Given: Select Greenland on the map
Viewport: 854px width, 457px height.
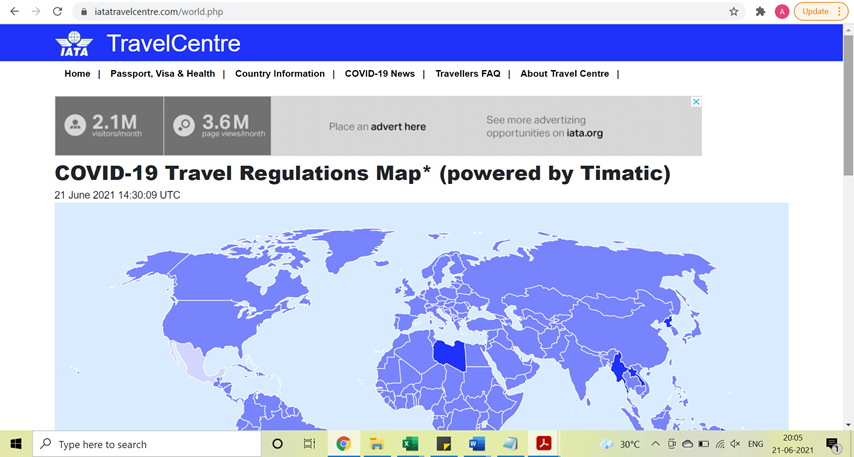Looking at the screenshot, I should click(349, 248).
